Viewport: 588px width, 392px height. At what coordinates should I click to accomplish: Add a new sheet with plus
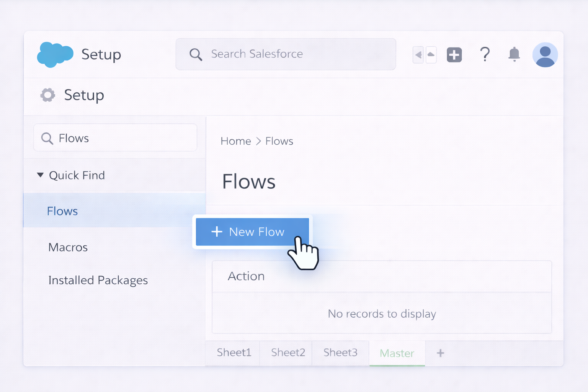[x=440, y=353]
